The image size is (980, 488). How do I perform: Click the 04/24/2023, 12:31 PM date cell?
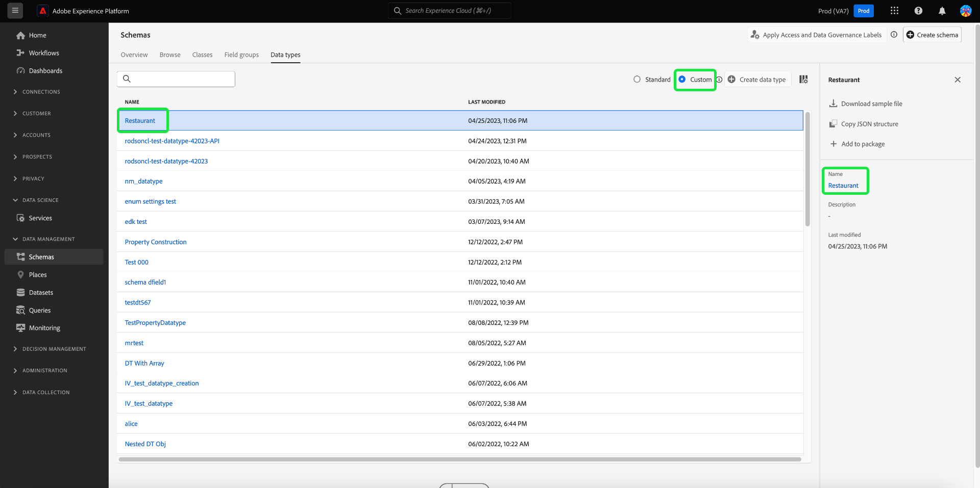[x=497, y=141]
